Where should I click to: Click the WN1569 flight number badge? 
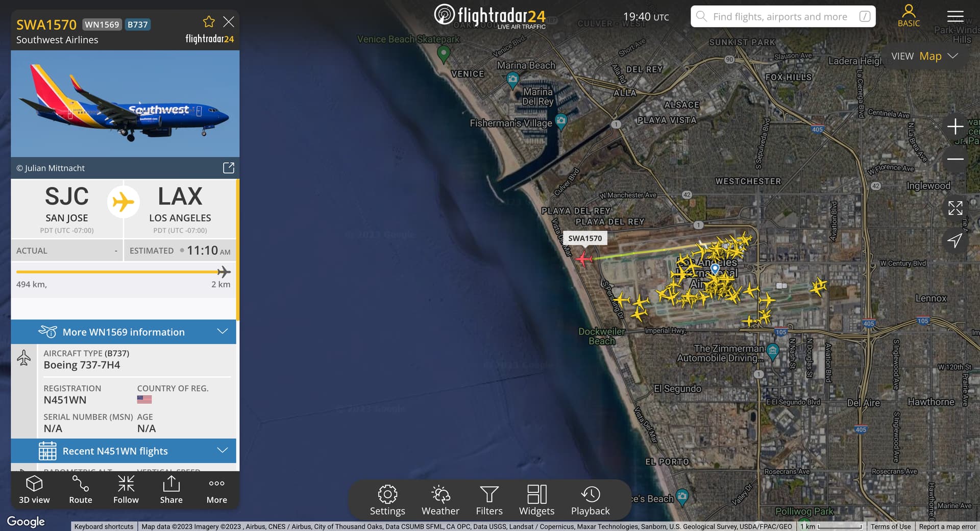pos(102,24)
